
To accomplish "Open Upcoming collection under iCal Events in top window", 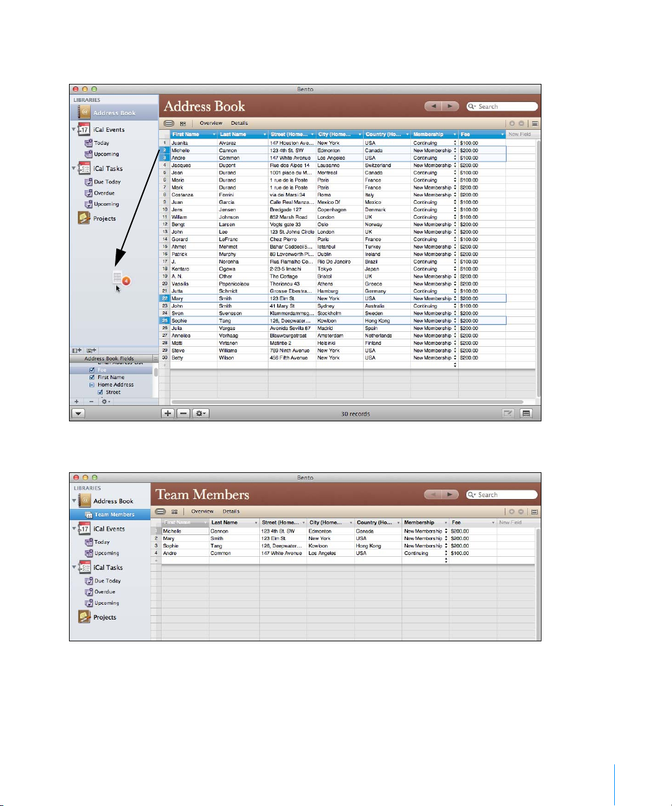I will (106, 154).
